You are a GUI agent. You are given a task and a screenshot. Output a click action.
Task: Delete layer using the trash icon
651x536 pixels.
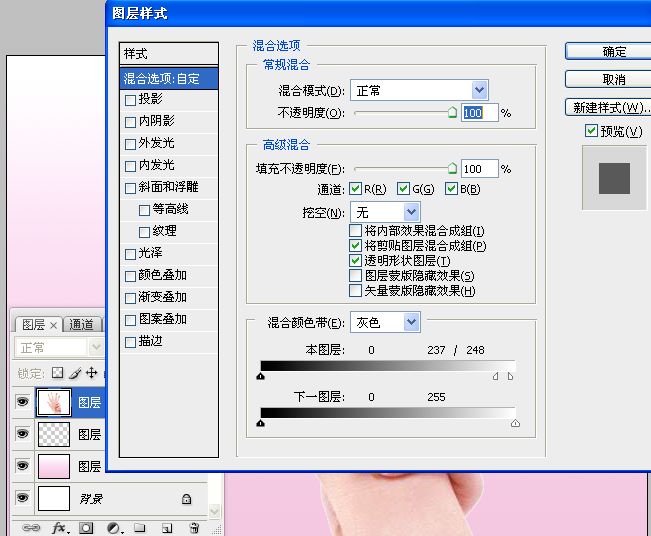(194, 528)
